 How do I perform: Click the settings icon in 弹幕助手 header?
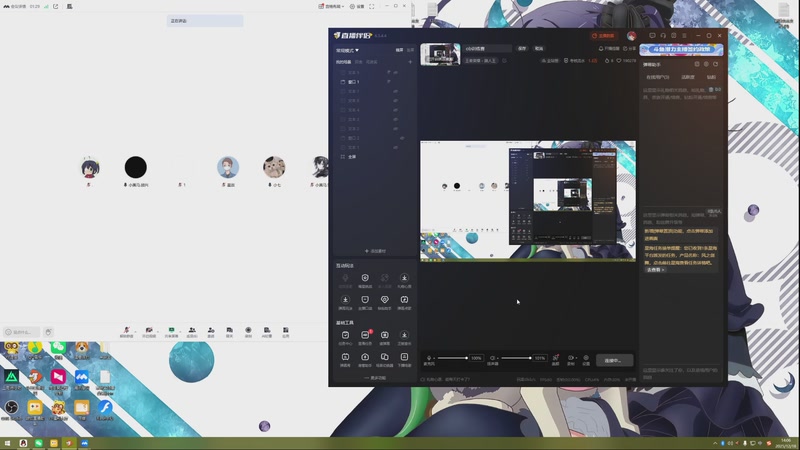coord(706,64)
